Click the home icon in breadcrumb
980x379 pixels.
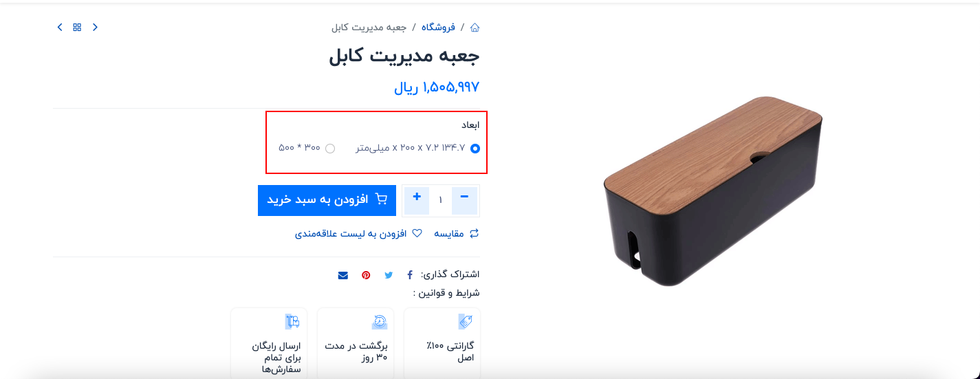(475, 28)
